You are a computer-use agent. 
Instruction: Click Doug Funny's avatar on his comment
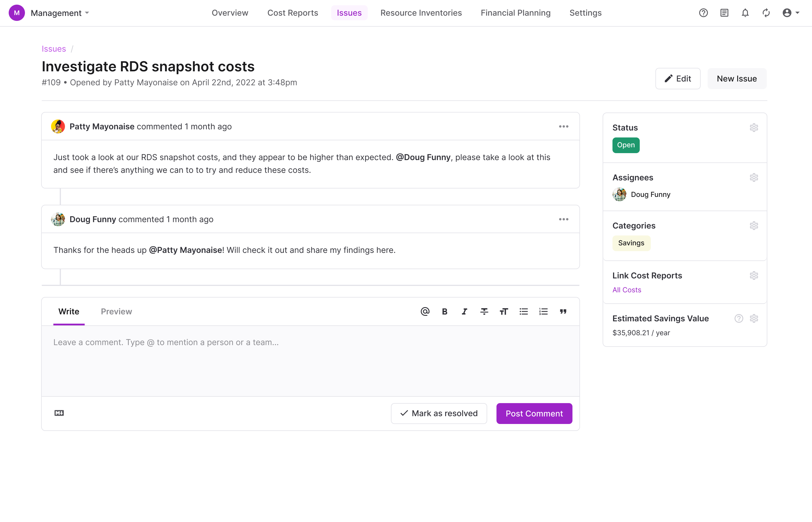[58, 219]
